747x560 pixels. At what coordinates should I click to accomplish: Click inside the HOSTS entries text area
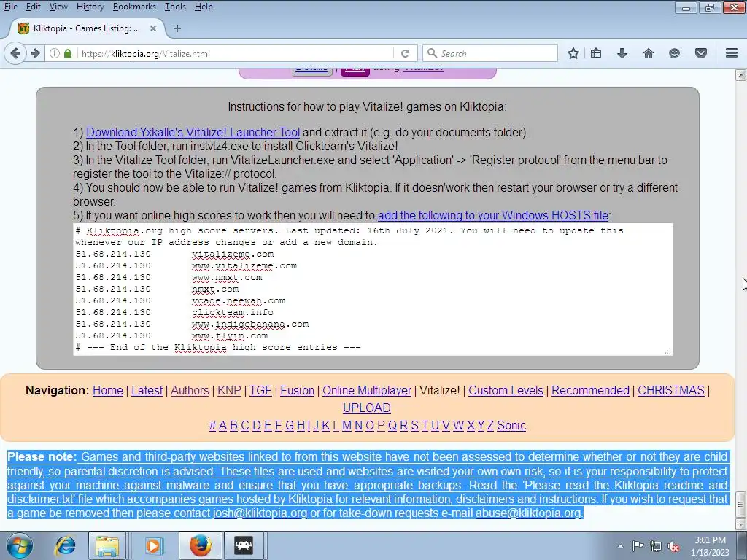coord(373,289)
